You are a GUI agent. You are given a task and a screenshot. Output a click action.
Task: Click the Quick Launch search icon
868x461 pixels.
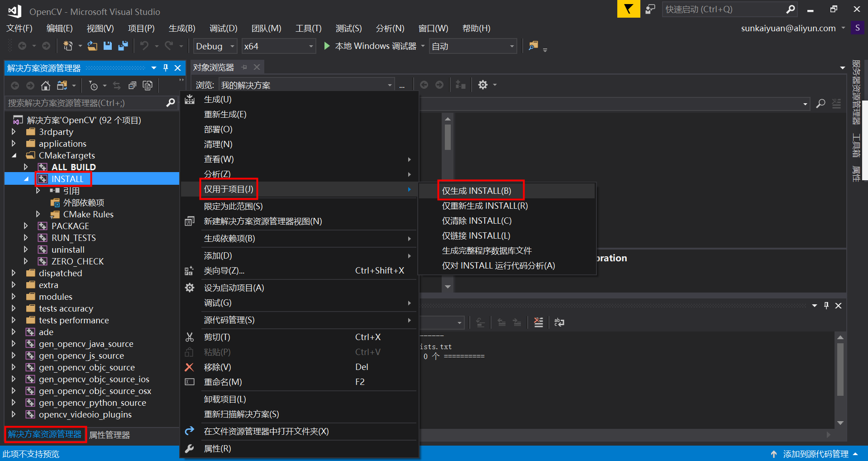(790, 9)
